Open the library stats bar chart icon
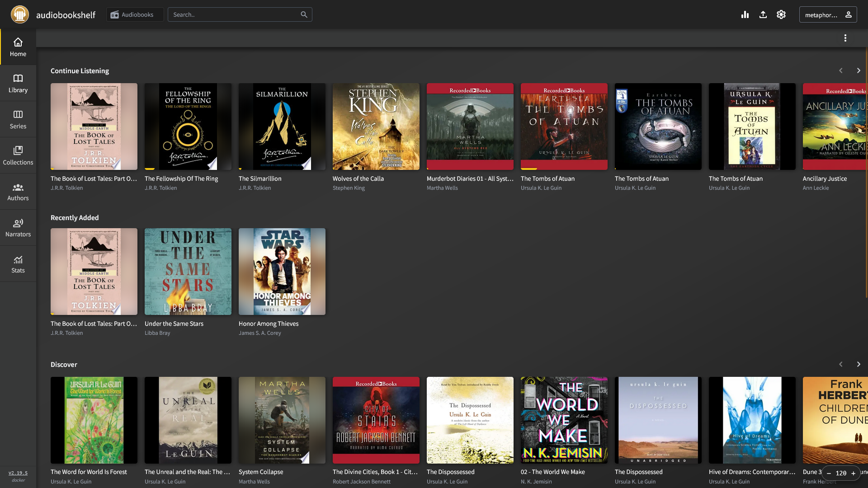Image resolution: width=868 pixels, height=488 pixels. (x=745, y=14)
